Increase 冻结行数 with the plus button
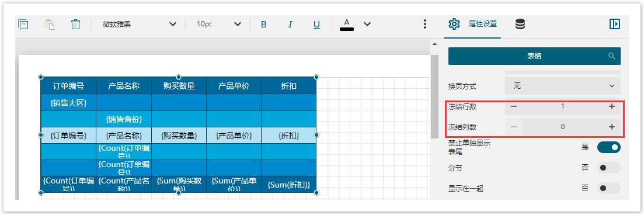This screenshot has width=644, height=215. (x=611, y=106)
